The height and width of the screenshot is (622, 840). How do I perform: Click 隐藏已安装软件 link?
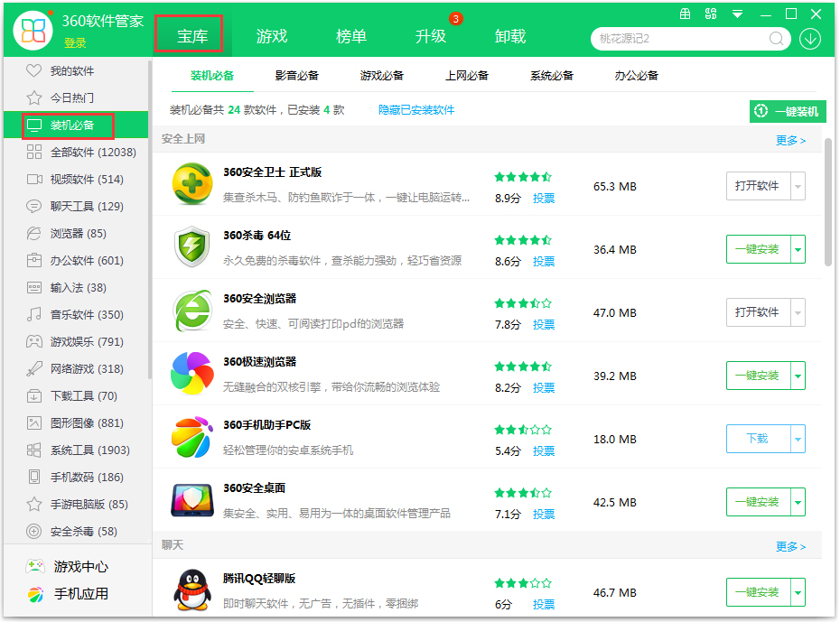(x=416, y=110)
